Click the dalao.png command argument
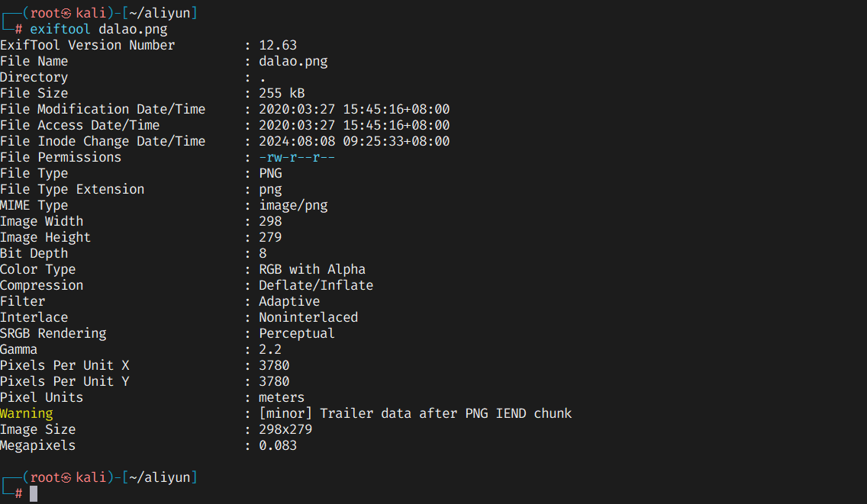867x504 pixels. point(134,29)
